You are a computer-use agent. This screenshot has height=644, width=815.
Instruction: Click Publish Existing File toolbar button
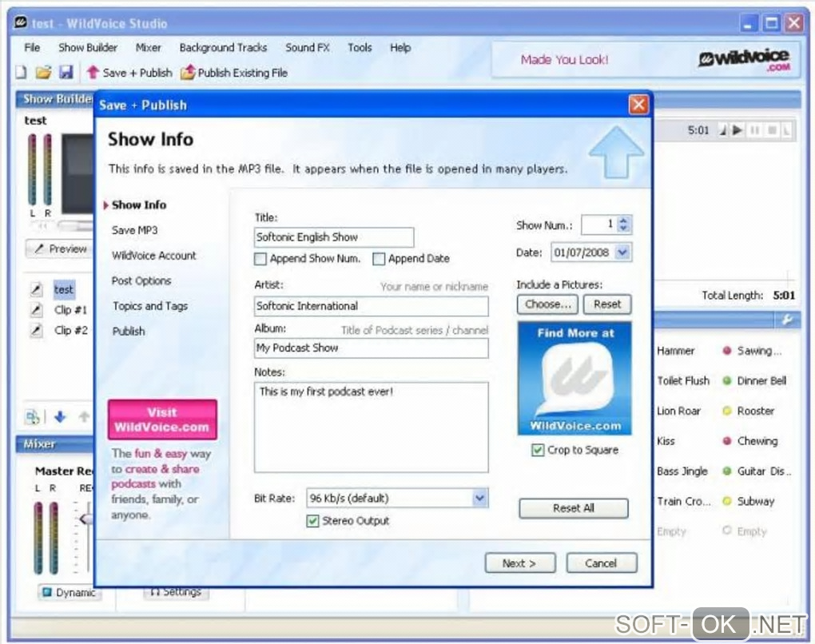pyautogui.click(x=234, y=73)
